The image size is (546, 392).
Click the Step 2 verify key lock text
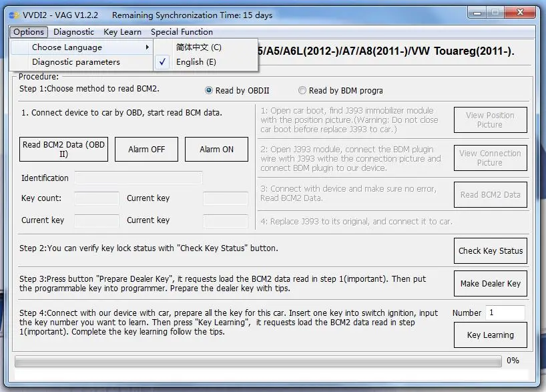click(149, 248)
